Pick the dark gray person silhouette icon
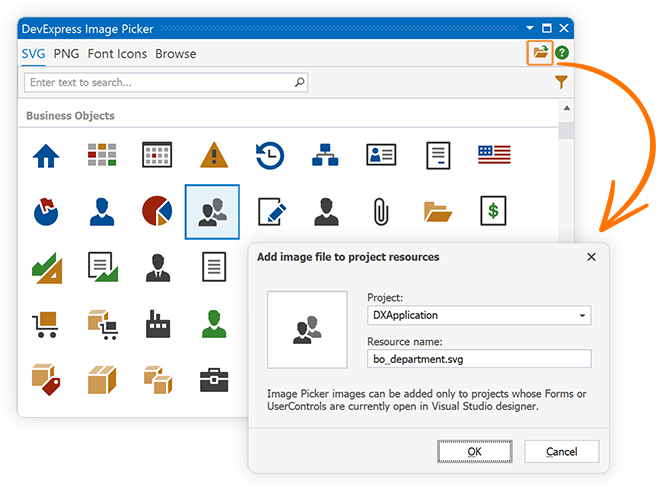This screenshot has width=656, height=490. tap(326, 212)
